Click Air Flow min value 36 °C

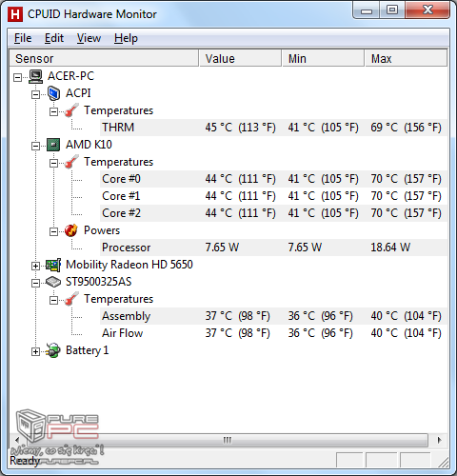click(320, 333)
